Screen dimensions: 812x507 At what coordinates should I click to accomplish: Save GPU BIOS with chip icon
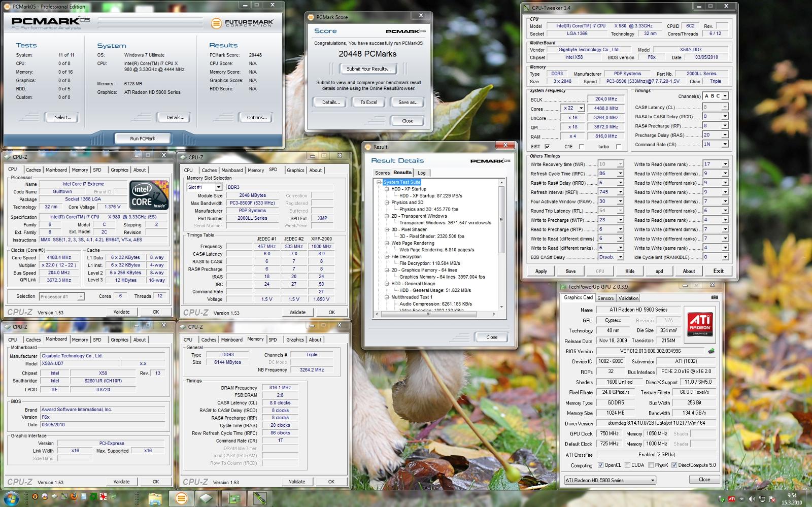[712, 351]
